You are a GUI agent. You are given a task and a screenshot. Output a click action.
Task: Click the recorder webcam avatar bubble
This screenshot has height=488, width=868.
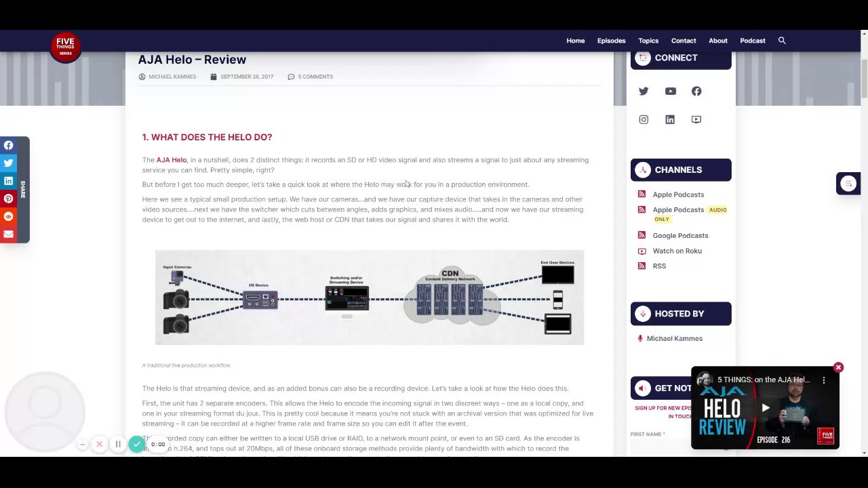coord(45,411)
